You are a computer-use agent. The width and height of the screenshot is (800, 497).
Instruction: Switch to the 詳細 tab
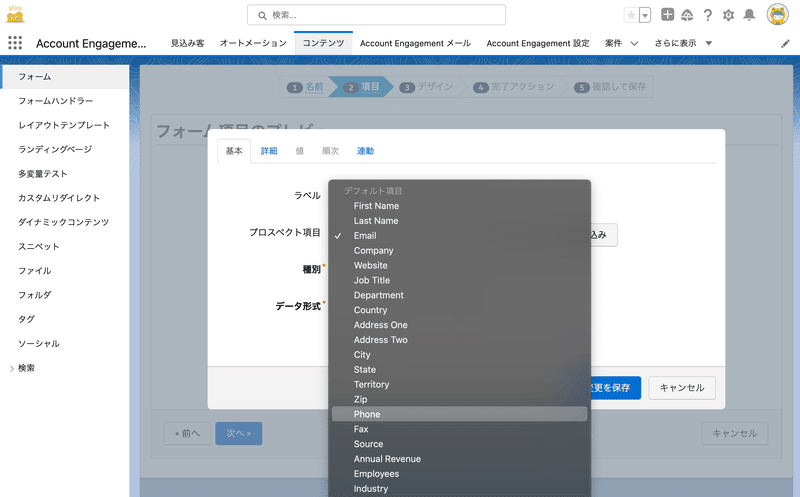[x=269, y=151]
